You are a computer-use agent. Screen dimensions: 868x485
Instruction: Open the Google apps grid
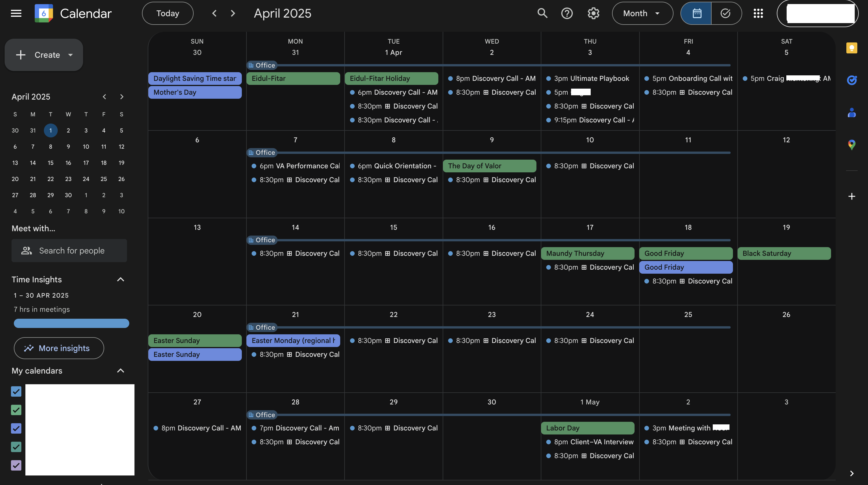click(x=758, y=14)
